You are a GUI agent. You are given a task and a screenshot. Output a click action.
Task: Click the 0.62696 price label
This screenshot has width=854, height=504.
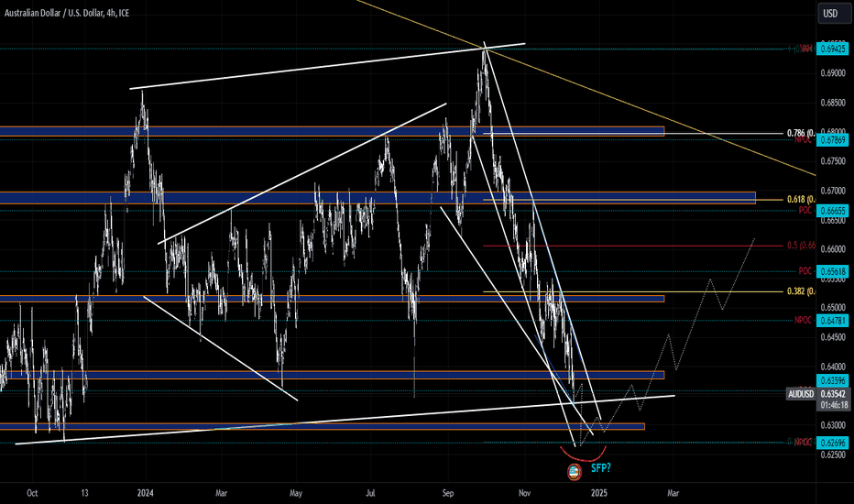[x=833, y=443]
